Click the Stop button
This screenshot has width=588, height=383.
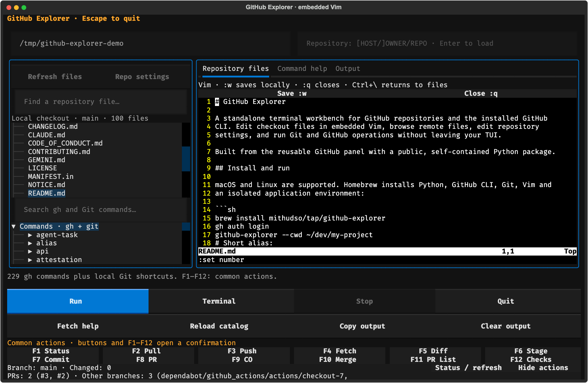click(365, 301)
